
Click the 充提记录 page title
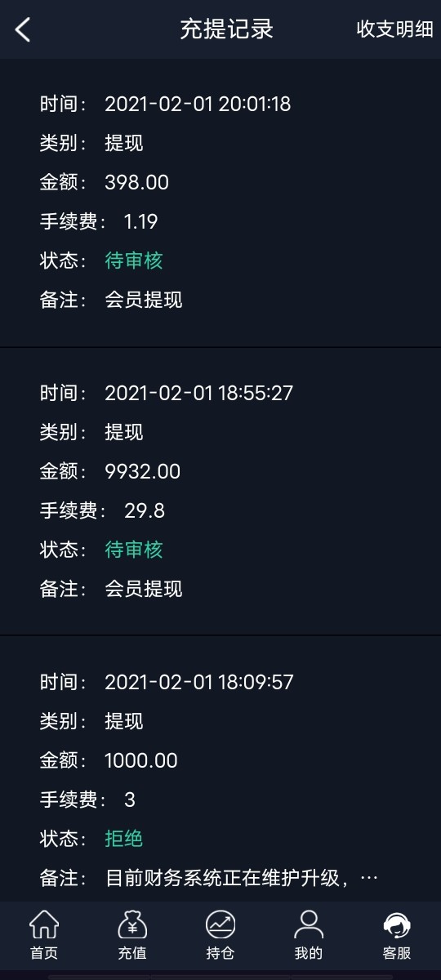point(226,29)
